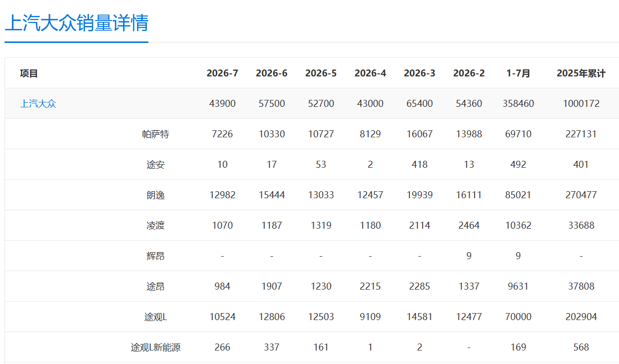Click the 途观L新能源 row label
The image size is (619, 364).
(x=155, y=348)
